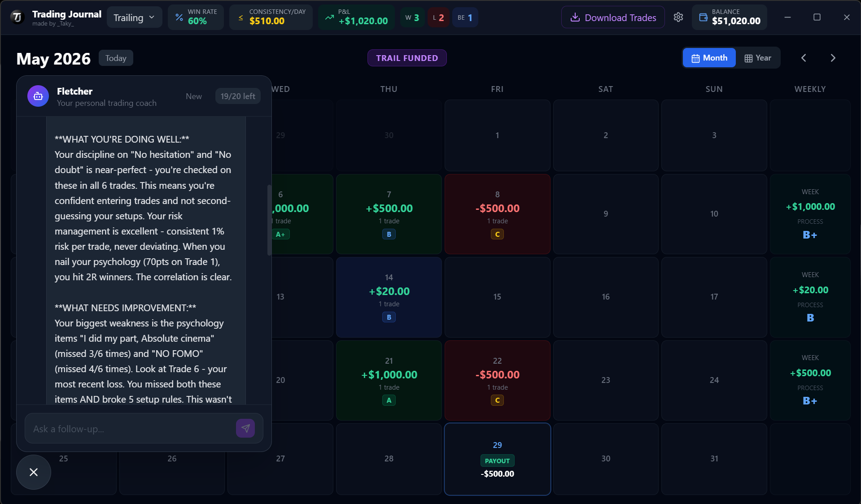Jump to Today in the calendar
861x504 pixels.
116,58
